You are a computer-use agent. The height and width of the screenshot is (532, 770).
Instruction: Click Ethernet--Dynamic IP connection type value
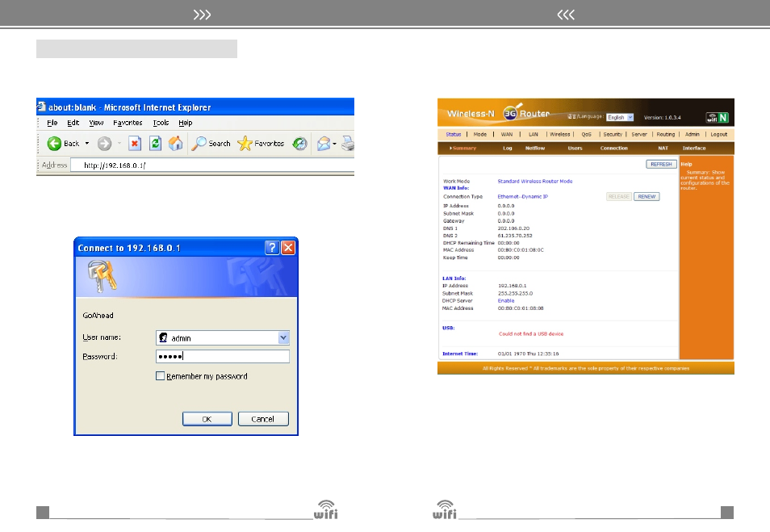[x=522, y=196]
